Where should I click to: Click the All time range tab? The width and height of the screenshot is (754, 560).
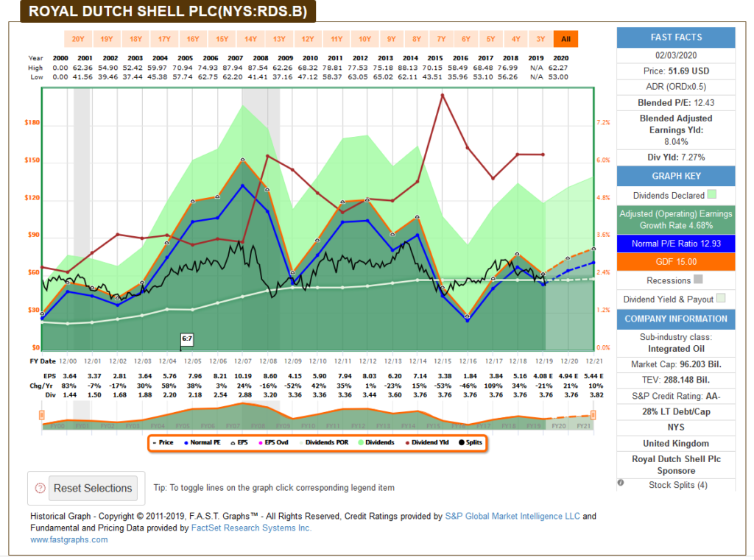(565, 39)
